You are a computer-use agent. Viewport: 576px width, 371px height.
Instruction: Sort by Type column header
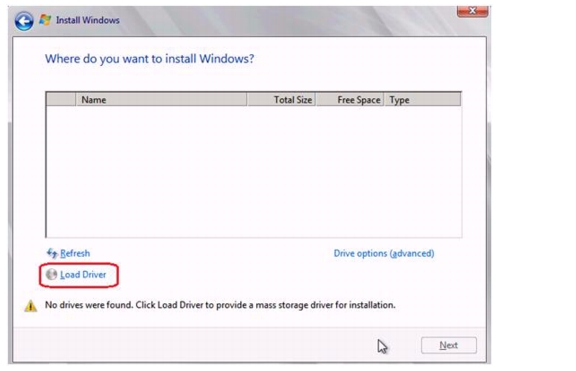click(422, 100)
